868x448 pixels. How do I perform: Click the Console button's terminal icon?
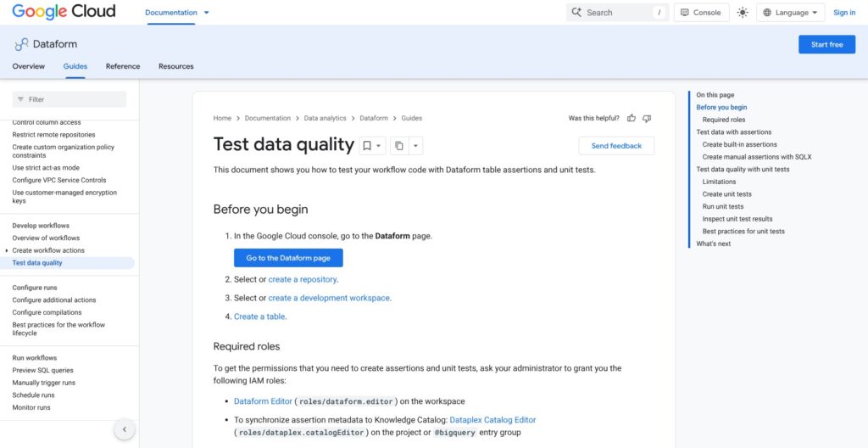click(685, 12)
